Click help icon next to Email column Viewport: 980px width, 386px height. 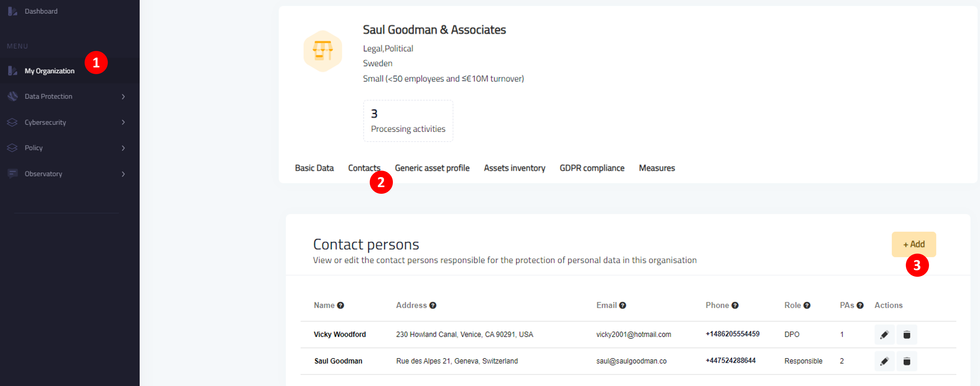click(622, 305)
